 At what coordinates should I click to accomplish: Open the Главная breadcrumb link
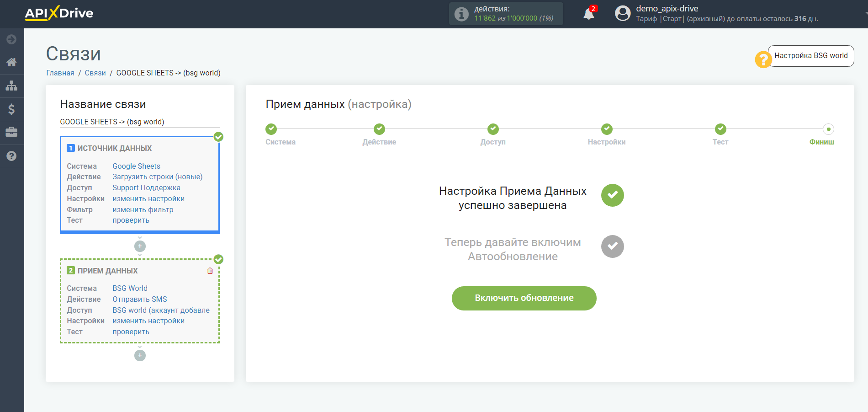tap(60, 73)
